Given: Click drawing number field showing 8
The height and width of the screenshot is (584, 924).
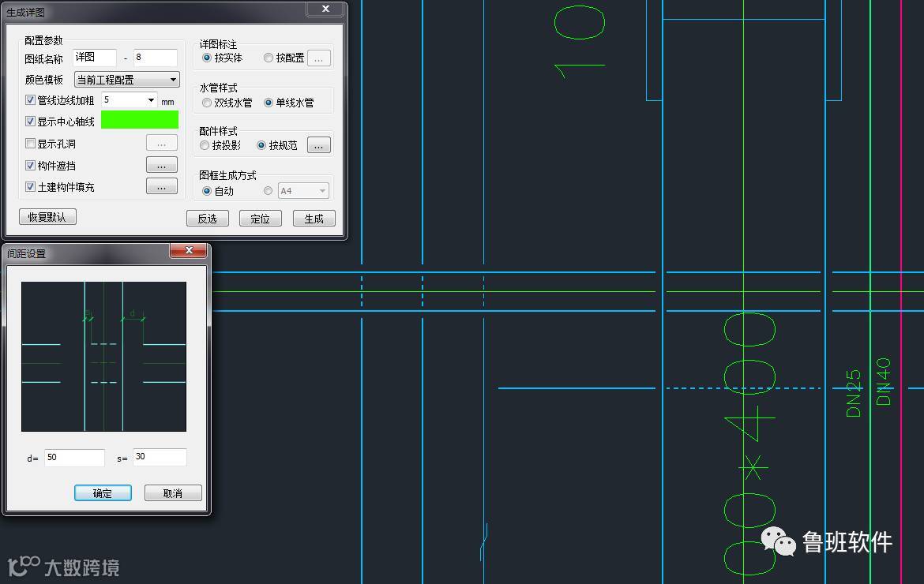Looking at the screenshot, I should [156, 58].
